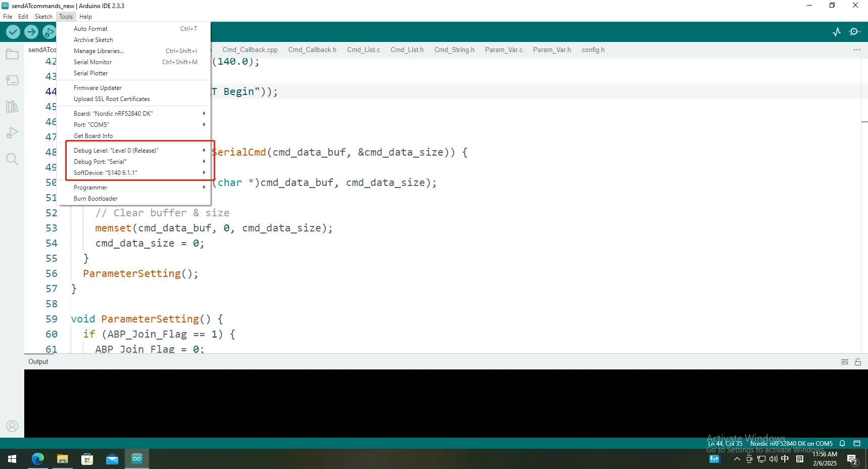Show hidden system tray icons
Screen dimensions: 868x469
point(737,459)
